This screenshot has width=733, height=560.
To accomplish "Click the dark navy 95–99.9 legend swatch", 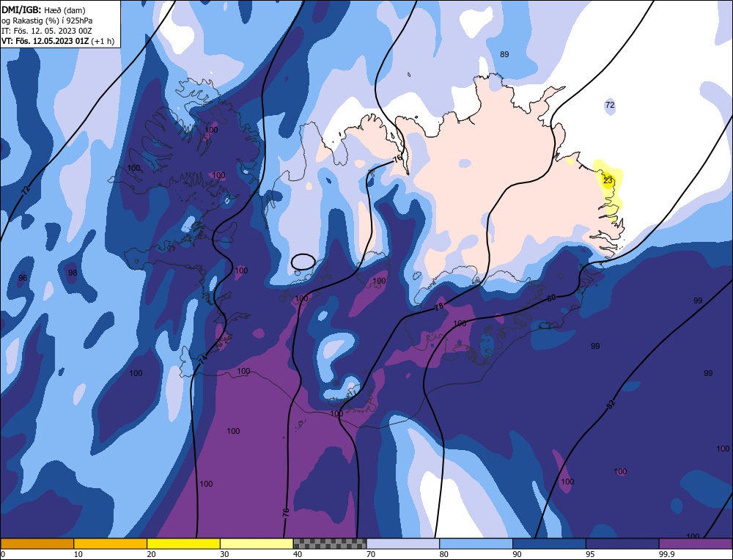I will coord(622,543).
